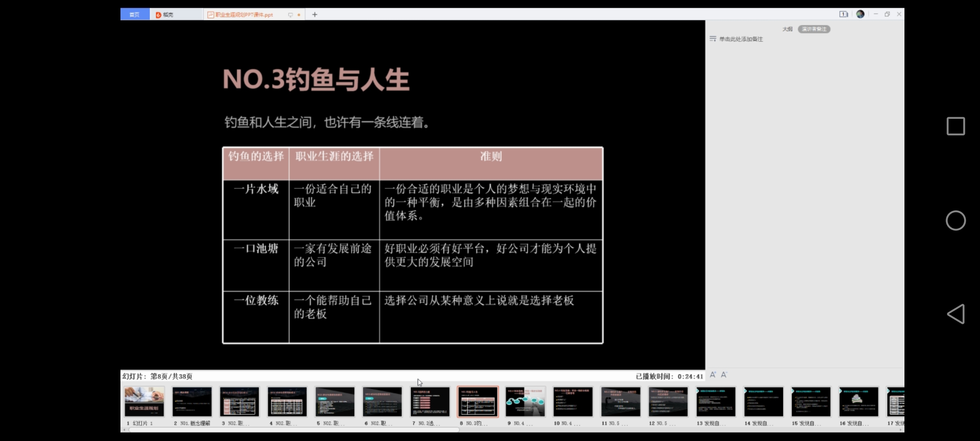Click the presentation screen icon in document tab

pyautogui.click(x=290, y=15)
